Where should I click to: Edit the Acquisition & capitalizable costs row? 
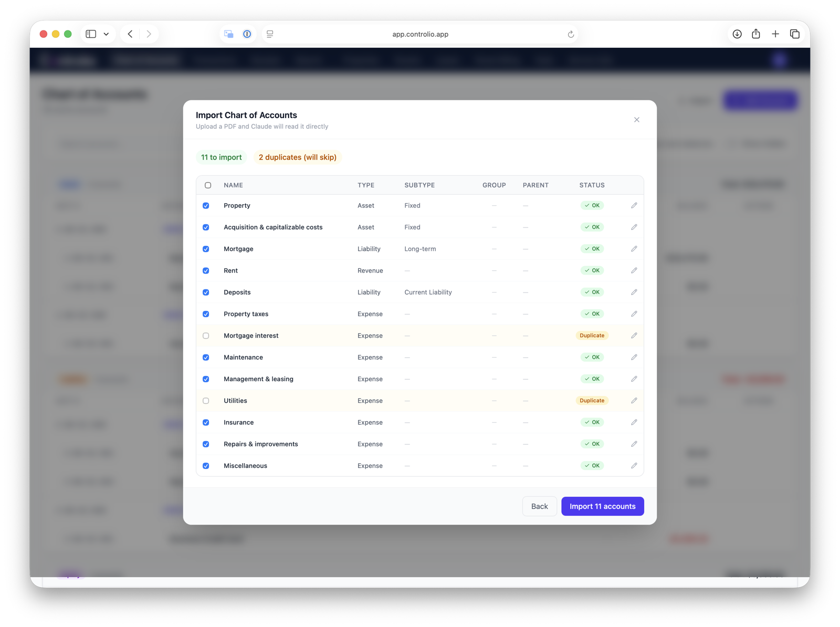click(634, 227)
